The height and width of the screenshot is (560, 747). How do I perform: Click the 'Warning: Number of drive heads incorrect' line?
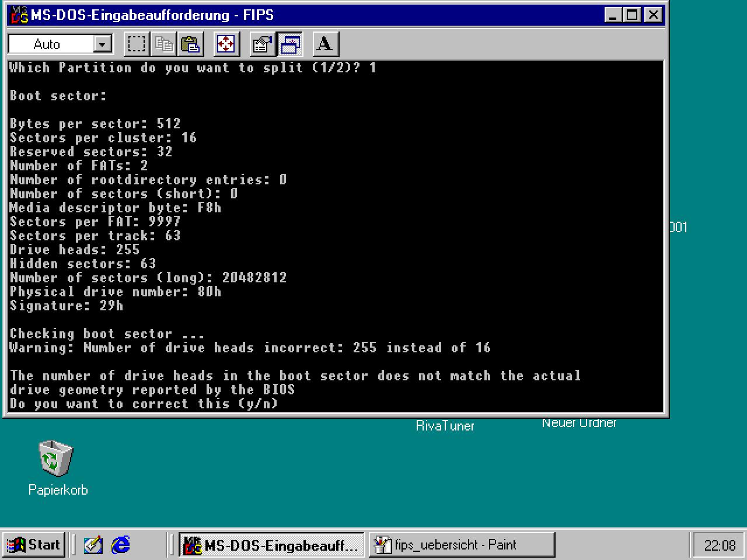(250, 348)
